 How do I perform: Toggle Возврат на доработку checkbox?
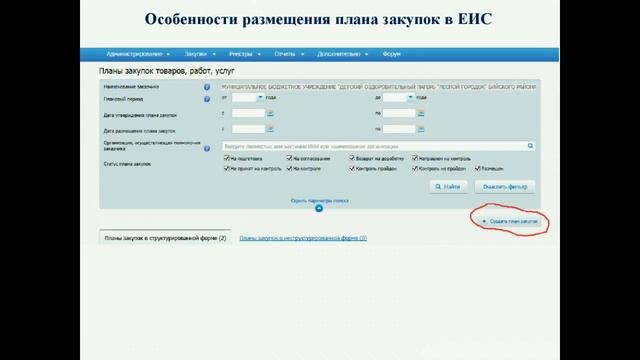pyautogui.click(x=352, y=158)
